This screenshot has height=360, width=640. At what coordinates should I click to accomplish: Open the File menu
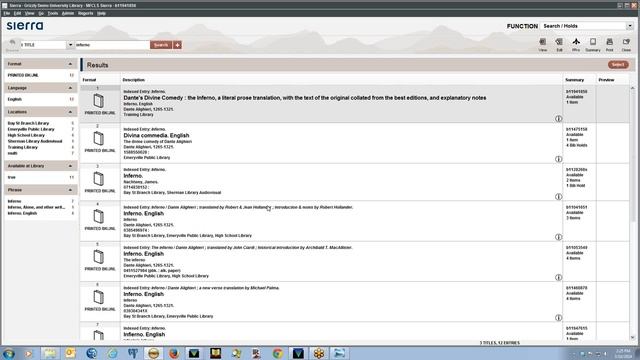7,13
